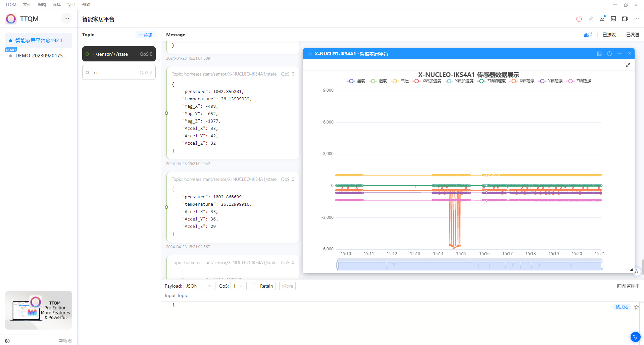The image size is (644, 345).
Task: Enable the Retain checkbox
Action: pyautogui.click(x=255, y=286)
